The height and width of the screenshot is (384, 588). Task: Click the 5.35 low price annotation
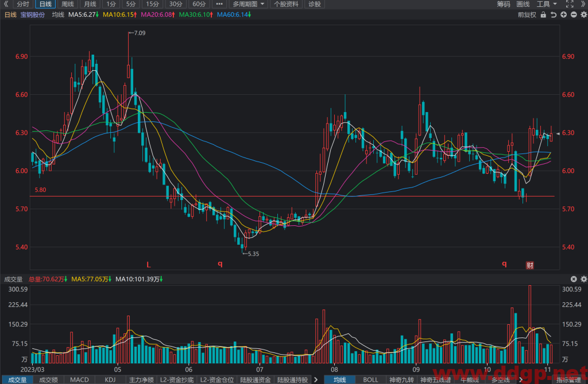(251, 254)
